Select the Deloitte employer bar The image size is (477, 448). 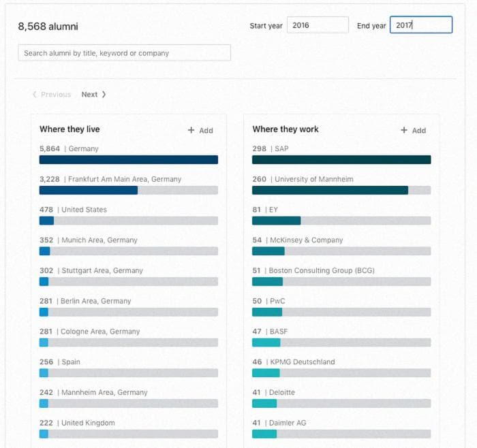(341, 403)
